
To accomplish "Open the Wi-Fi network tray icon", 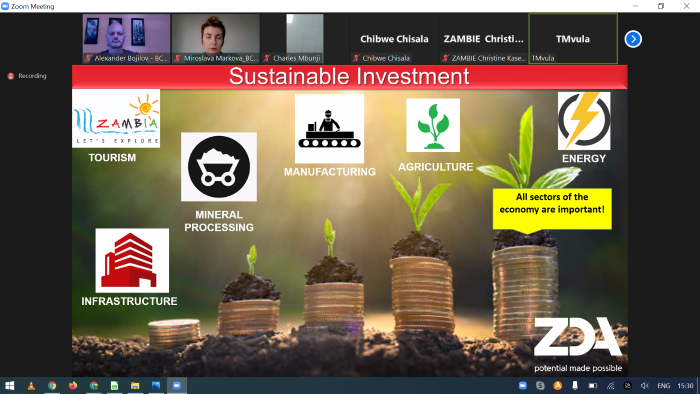I will (x=610, y=386).
